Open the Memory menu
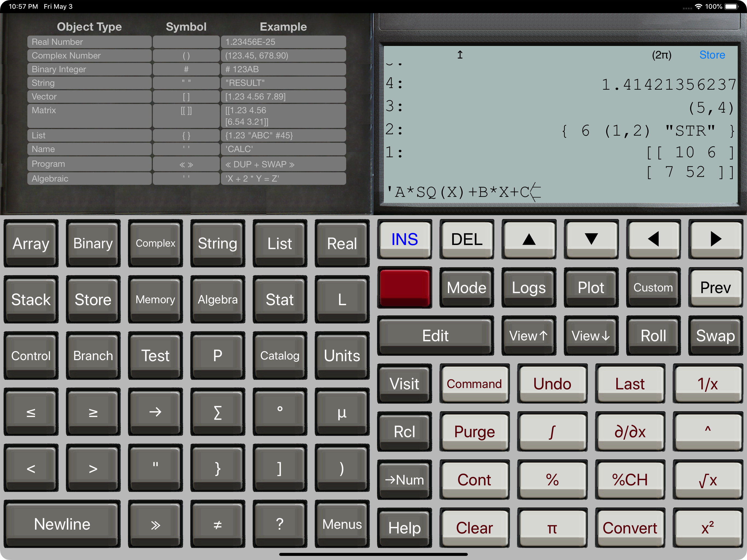The height and width of the screenshot is (560, 747). point(155,300)
